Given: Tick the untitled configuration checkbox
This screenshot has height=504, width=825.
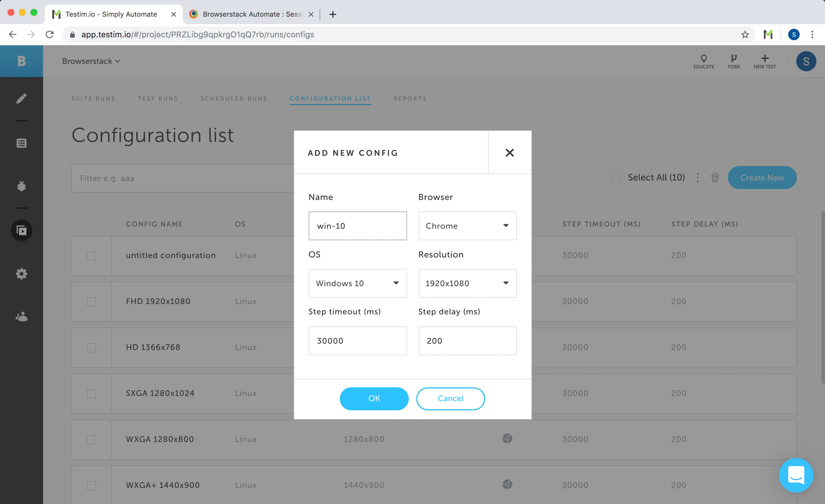Looking at the screenshot, I should (x=91, y=256).
